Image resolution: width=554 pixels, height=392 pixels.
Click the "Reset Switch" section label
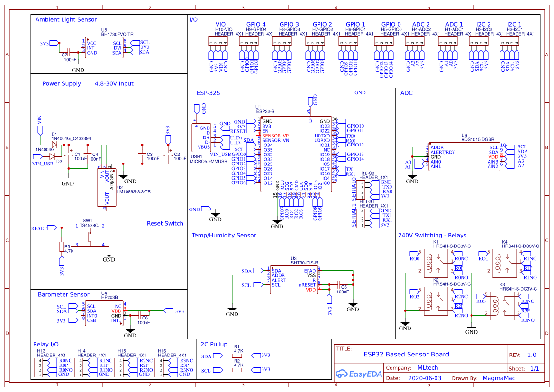pyautogui.click(x=165, y=223)
